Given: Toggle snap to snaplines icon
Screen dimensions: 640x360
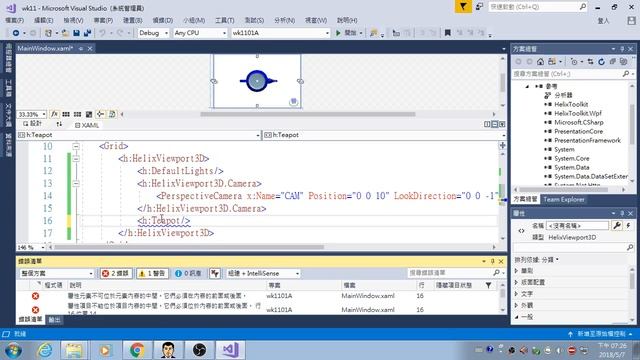Looking at the screenshot, I should 100,114.
